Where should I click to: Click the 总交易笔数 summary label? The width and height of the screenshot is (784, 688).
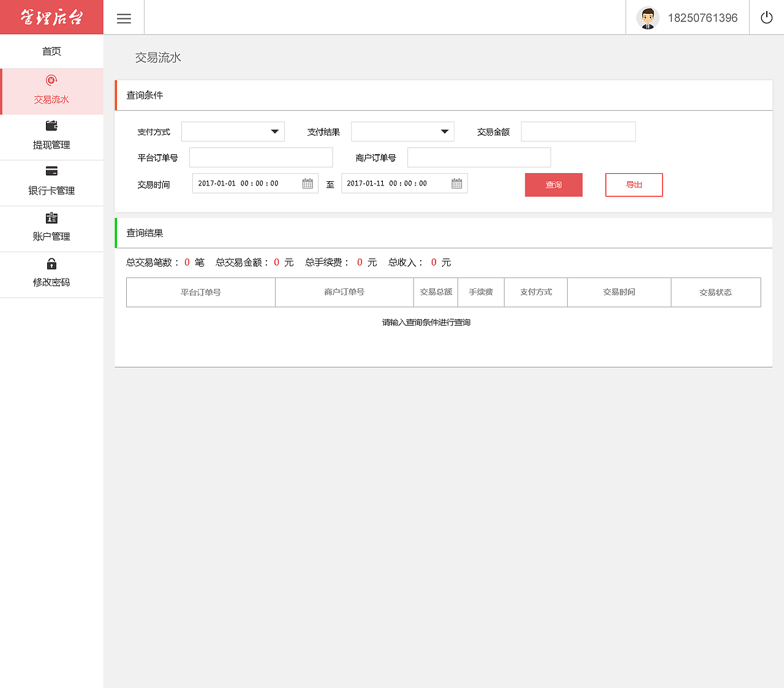[x=153, y=263]
